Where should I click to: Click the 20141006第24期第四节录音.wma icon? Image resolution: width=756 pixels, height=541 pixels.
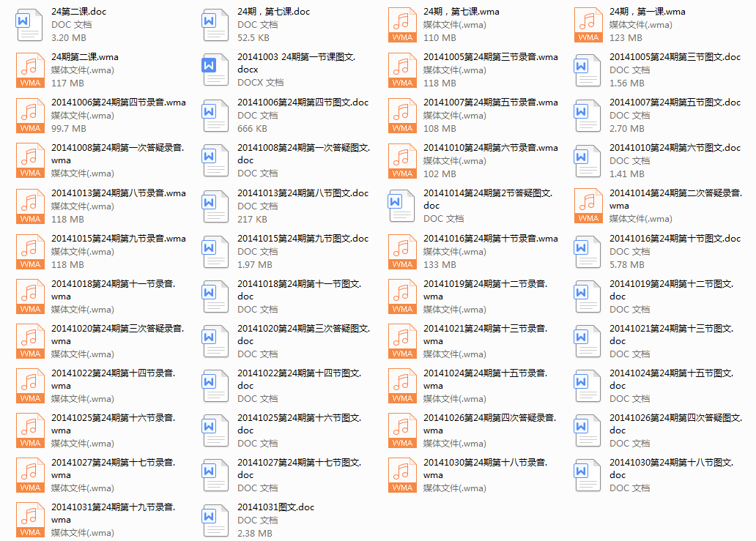point(30,116)
